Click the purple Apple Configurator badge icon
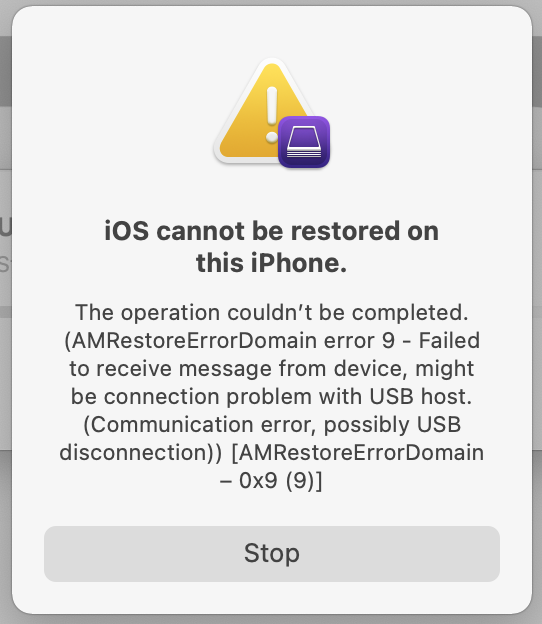Image resolution: width=542 pixels, height=624 pixels. click(304, 142)
